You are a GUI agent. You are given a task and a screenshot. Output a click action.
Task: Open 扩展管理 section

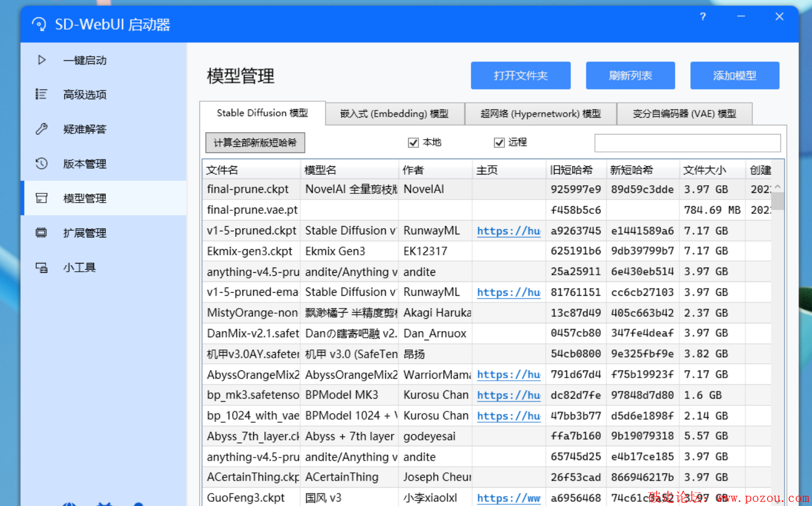click(104, 233)
